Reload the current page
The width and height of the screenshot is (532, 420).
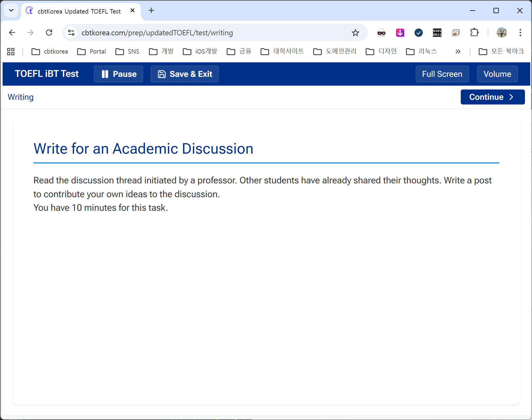(x=49, y=33)
